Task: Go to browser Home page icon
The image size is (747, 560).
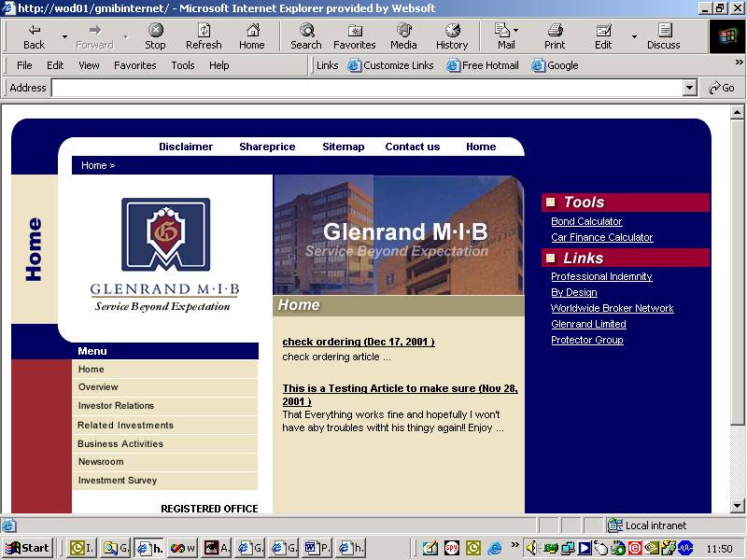Action: click(x=252, y=36)
